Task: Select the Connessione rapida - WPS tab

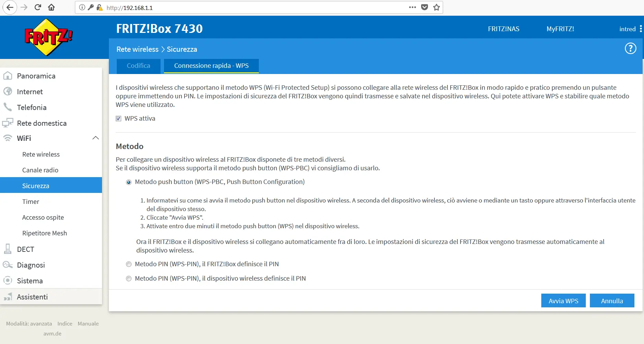Action: 211,66
